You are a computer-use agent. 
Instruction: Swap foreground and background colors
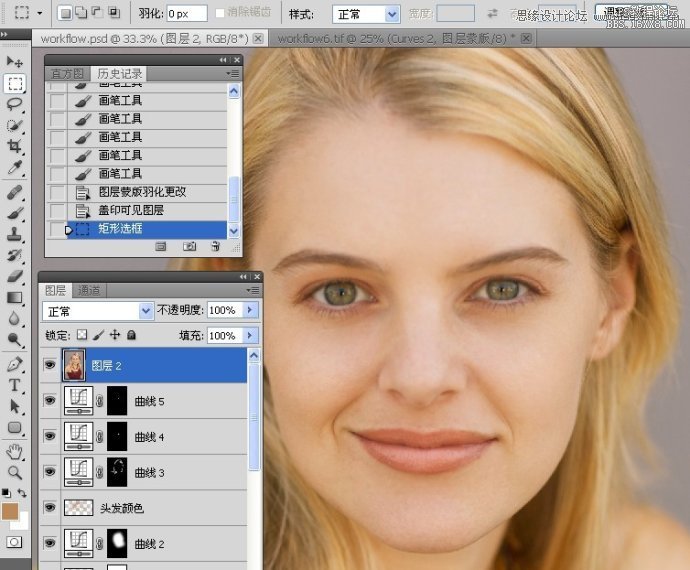(22, 493)
